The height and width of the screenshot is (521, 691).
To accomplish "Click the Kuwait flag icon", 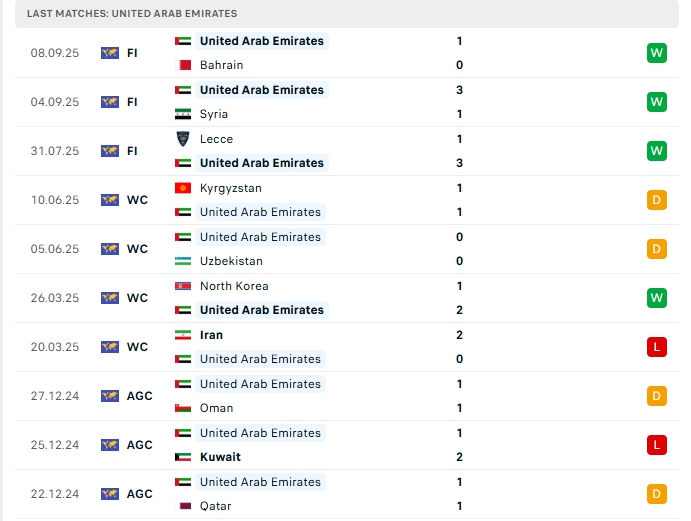I will (183, 457).
